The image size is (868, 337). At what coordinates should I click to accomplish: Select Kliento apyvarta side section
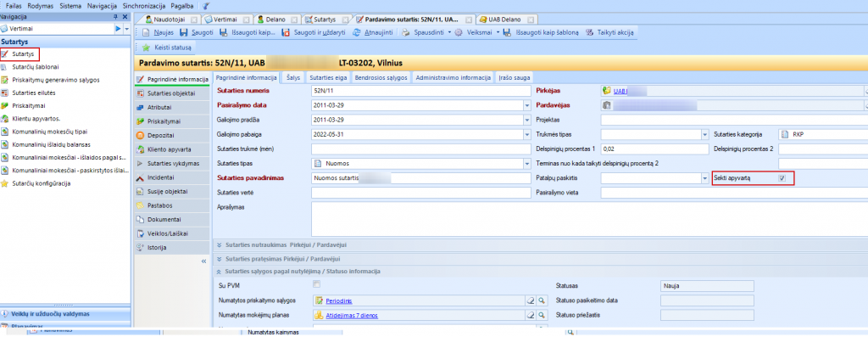(x=171, y=149)
